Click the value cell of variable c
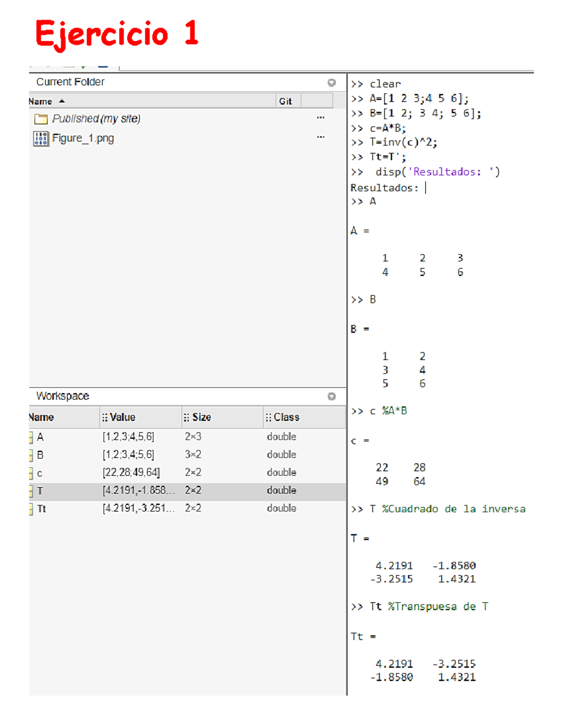This screenshot has width=563, height=728. pos(131,473)
